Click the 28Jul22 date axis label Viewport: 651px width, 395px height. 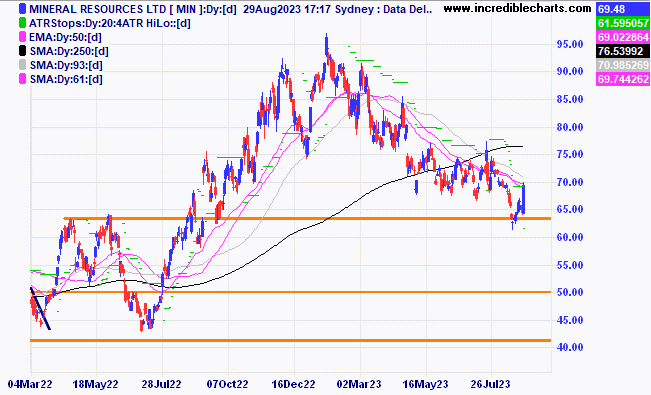[161, 384]
